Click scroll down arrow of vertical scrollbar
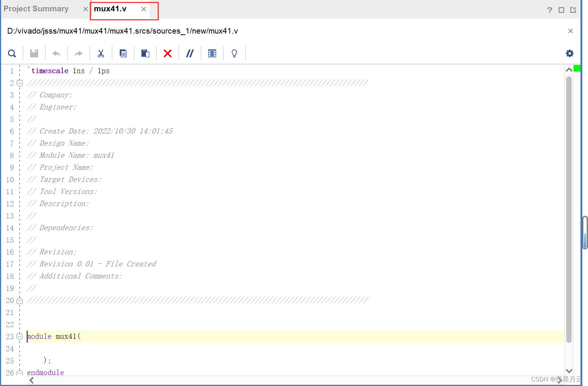The height and width of the screenshot is (386, 588). (569, 371)
